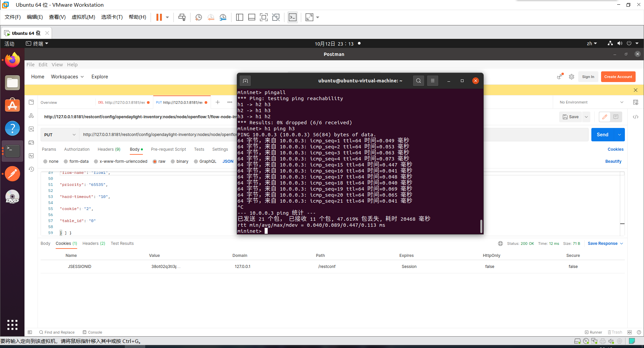Open the Pre-request Script tab
Screen dimensions: 644x348
168,149
